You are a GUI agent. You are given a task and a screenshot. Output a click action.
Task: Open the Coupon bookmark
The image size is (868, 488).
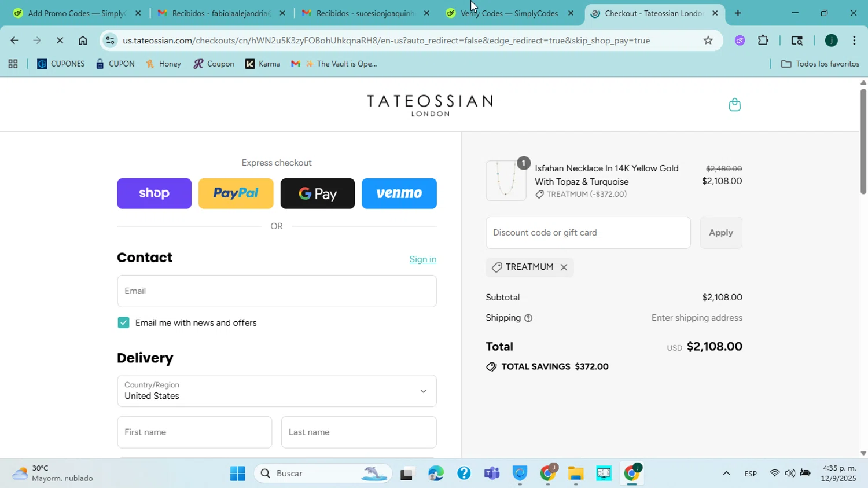click(214, 64)
